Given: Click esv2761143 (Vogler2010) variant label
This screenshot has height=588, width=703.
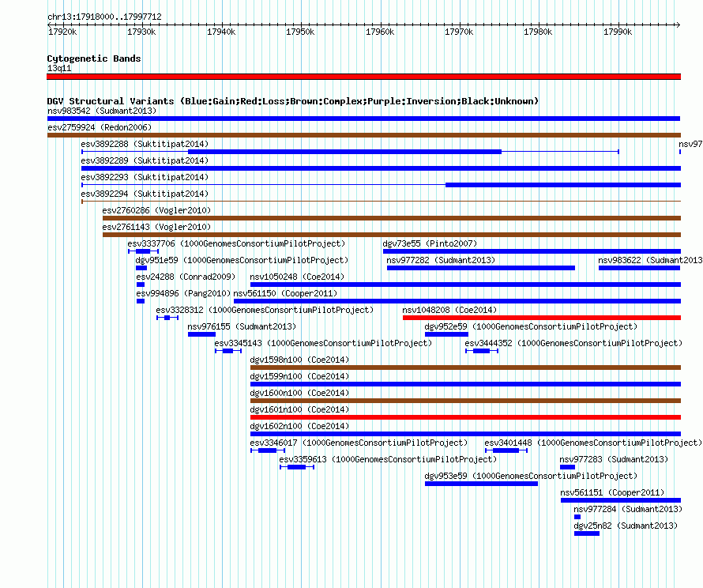Looking at the screenshot, I should [156, 227].
